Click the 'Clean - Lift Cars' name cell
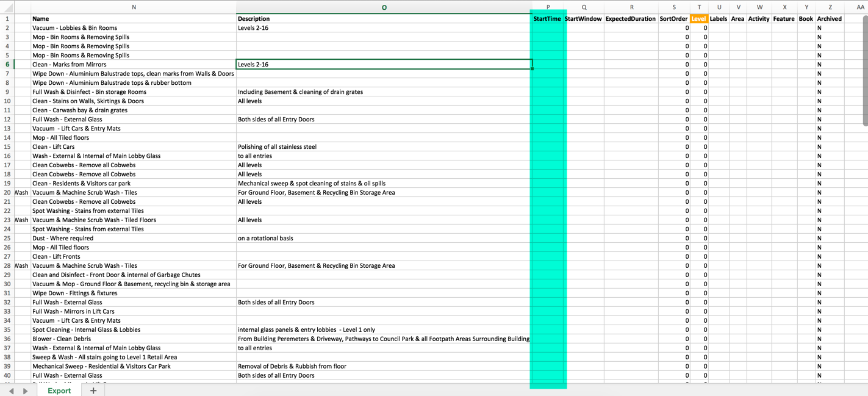This screenshot has width=868, height=396. pos(54,146)
